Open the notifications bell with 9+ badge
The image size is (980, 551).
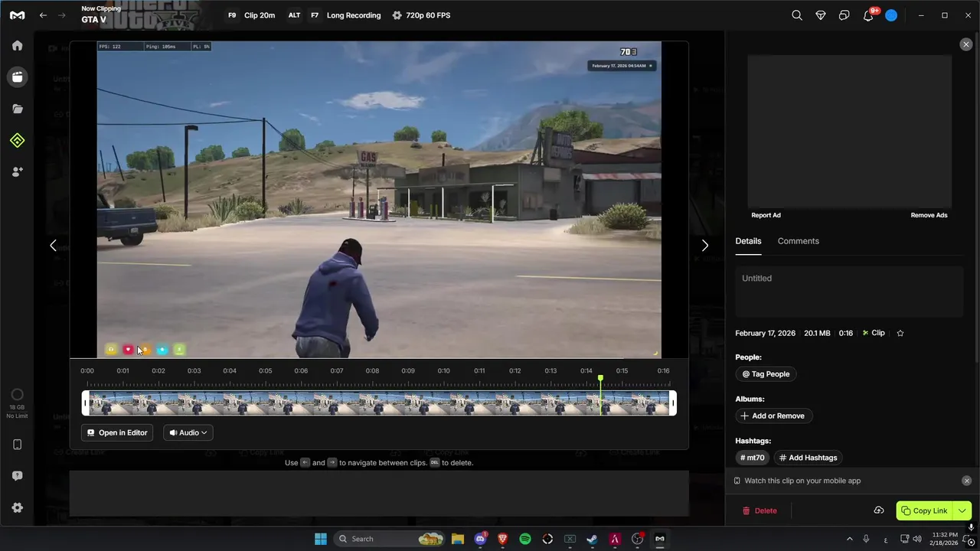coord(869,15)
